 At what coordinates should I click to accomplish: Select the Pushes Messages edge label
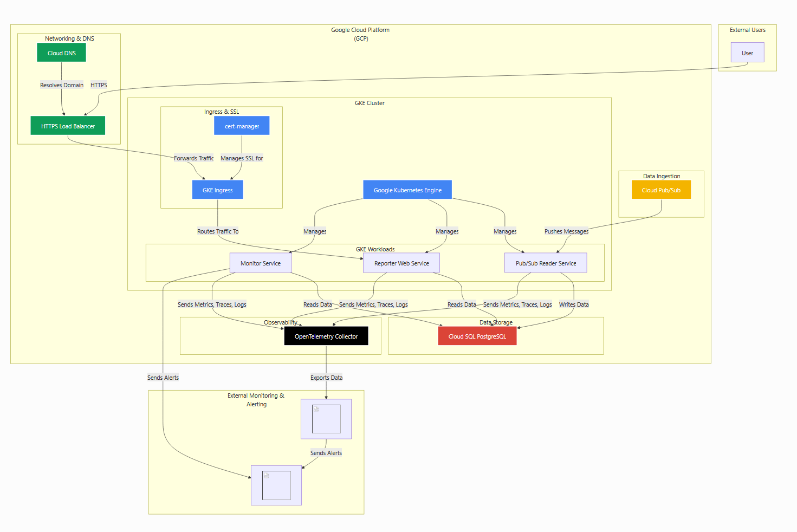tap(566, 231)
